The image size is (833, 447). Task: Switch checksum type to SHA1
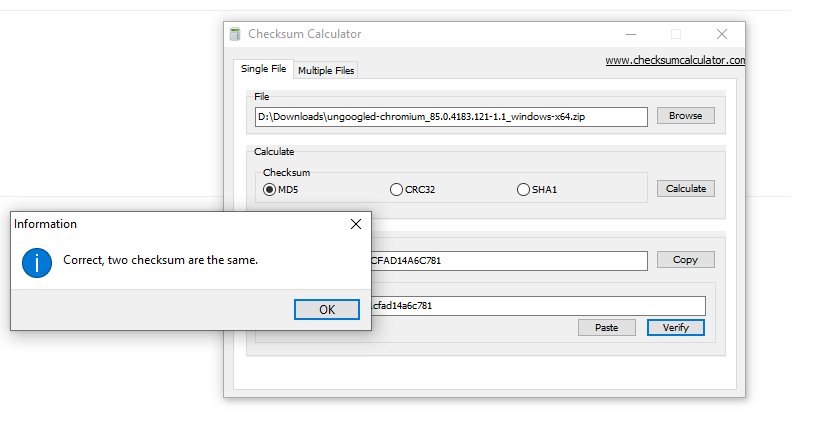[x=523, y=189]
